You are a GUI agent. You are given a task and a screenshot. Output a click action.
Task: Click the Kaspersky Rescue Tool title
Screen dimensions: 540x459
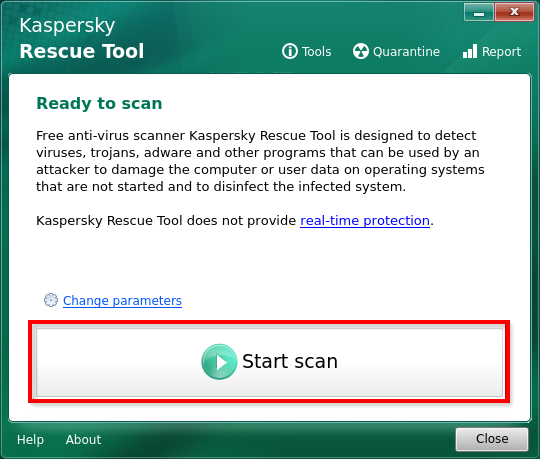coord(82,38)
